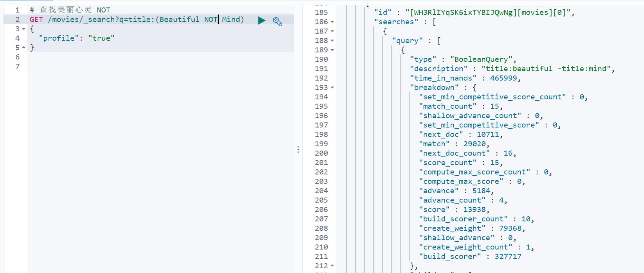The height and width of the screenshot is (273, 644).
Task: Run the request with the green play icon
Action: (x=262, y=20)
